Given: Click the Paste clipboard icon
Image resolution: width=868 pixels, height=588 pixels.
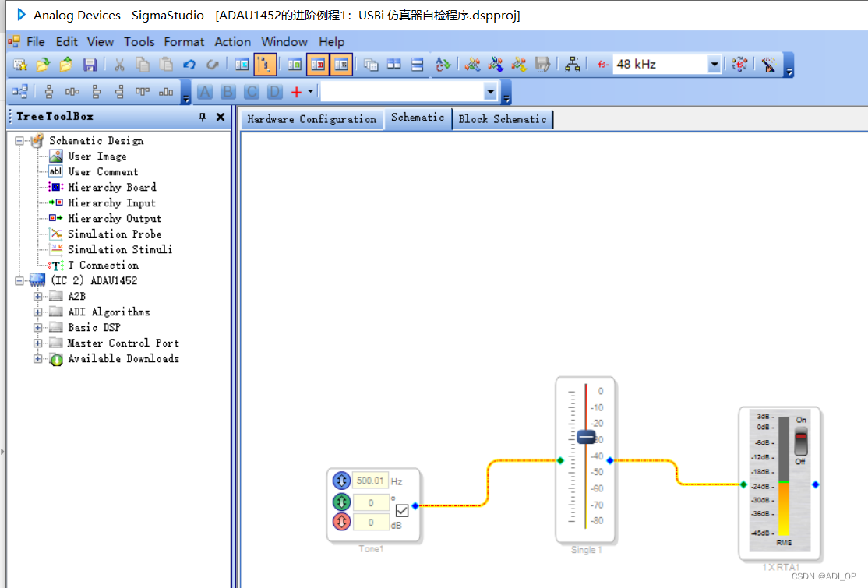Looking at the screenshot, I should (x=165, y=65).
